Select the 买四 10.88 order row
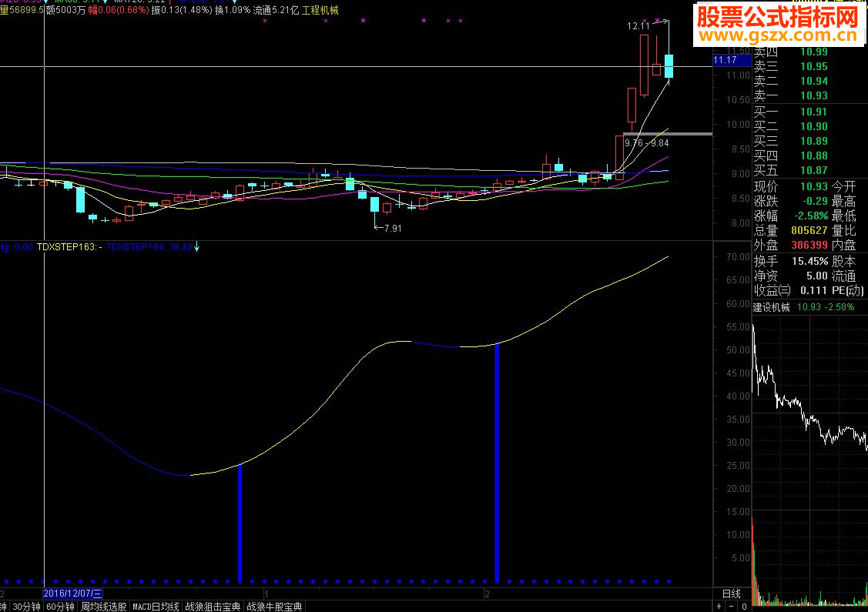Screen dimensions: 868x612 pyautogui.click(x=791, y=156)
